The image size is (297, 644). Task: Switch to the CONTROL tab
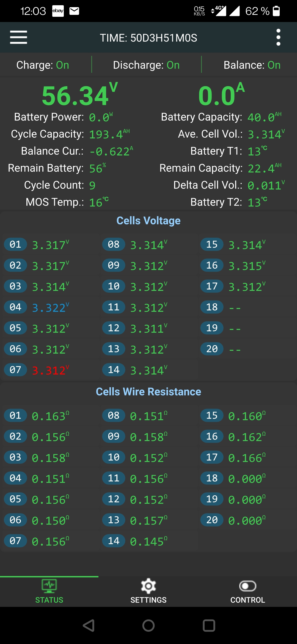[x=248, y=600]
